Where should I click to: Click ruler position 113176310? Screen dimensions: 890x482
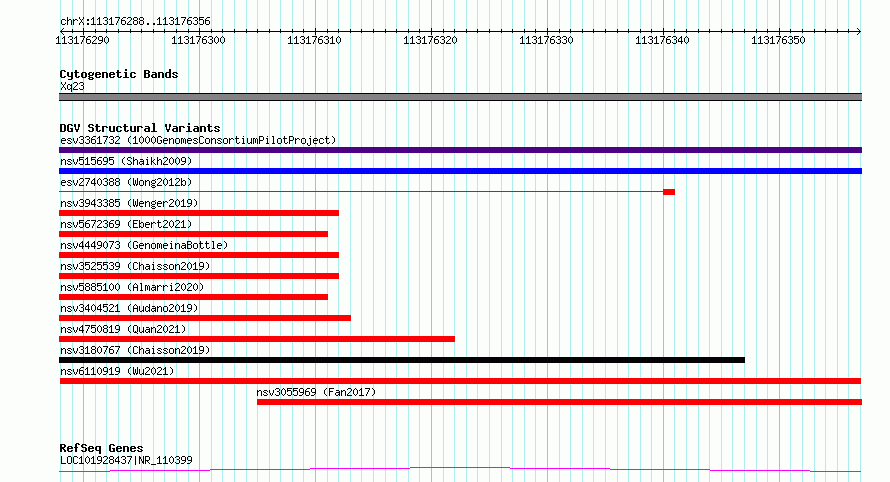(314, 40)
